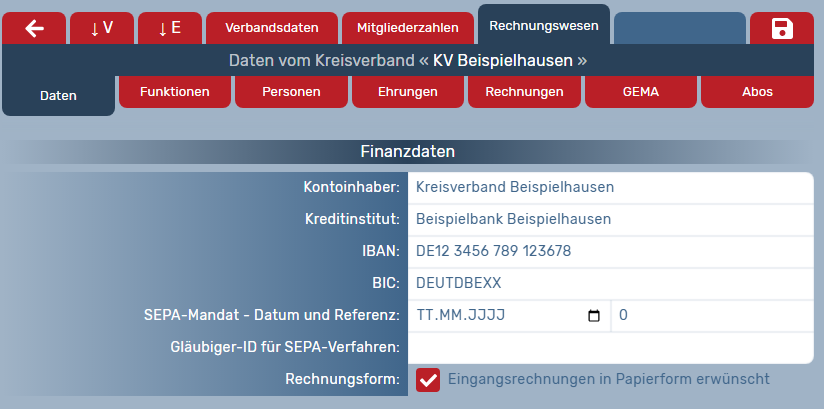Image resolution: width=824 pixels, height=409 pixels.
Task: Switch to the Mitgliederzahlen tab
Action: 408,28
